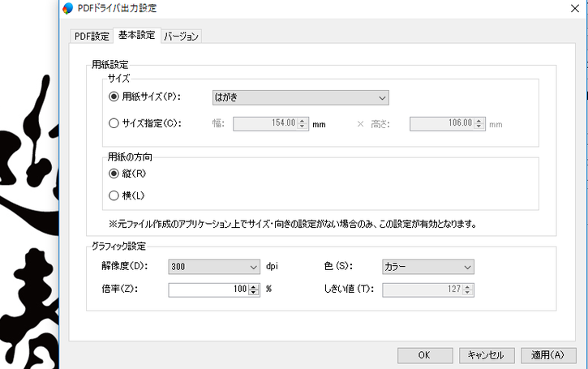Open the 解像度 300 dpi dropdown
This screenshot has height=369, width=588.
(214, 267)
